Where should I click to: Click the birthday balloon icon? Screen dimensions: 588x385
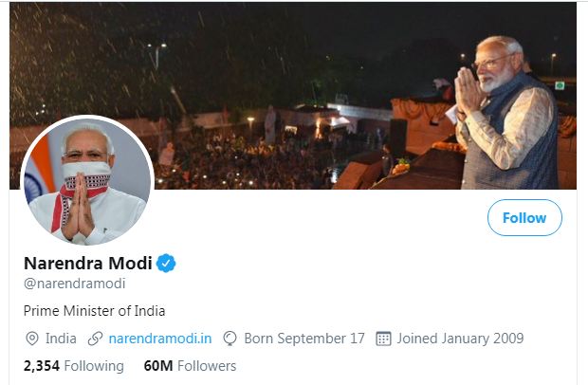click(230, 339)
